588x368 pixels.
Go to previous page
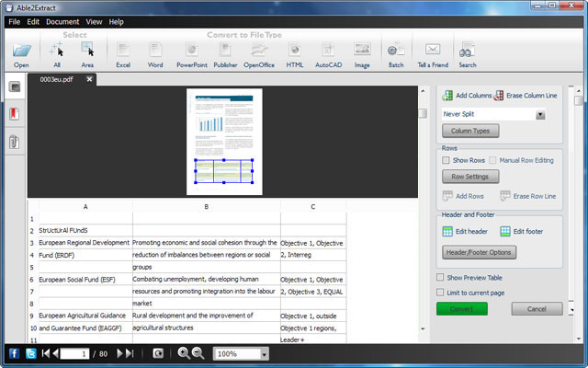click(55, 353)
